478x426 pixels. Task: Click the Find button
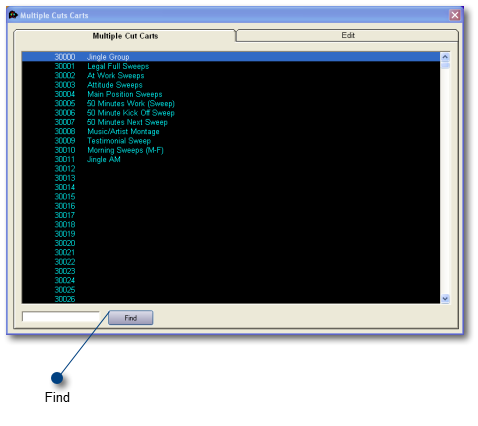(x=131, y=318)
